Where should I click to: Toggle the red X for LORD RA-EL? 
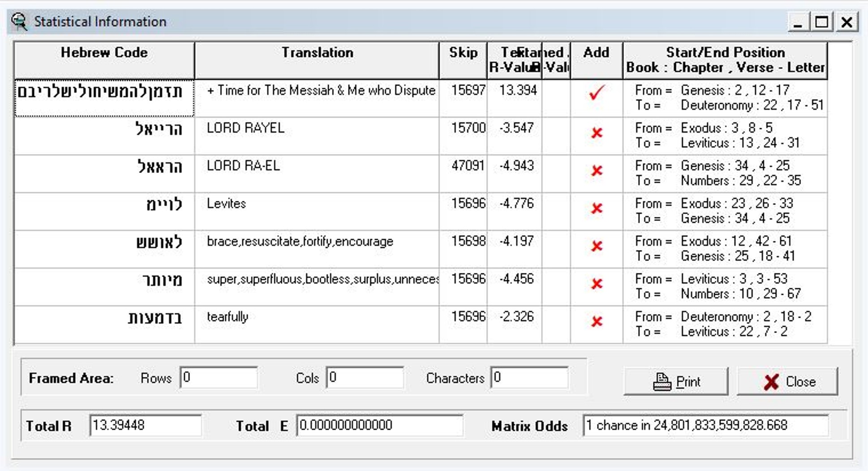tap(597, 170)
